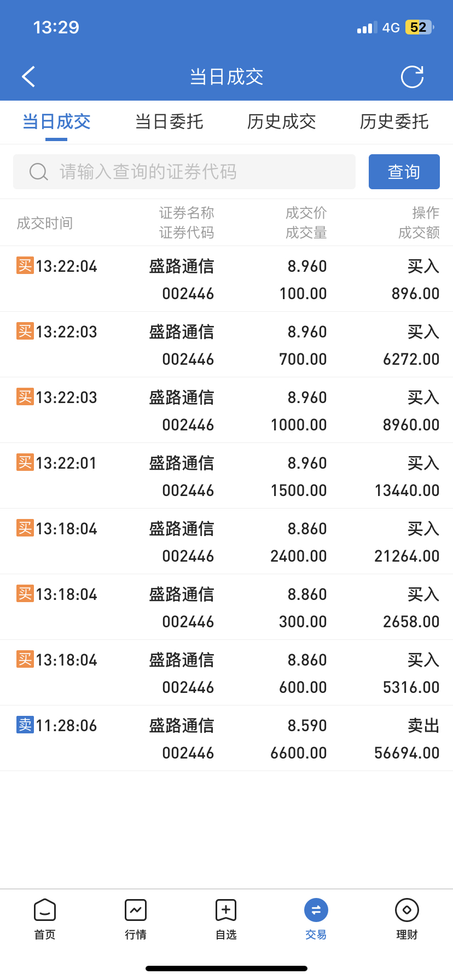
Task: Open the 自选 watchlist icon
Action: click(x=226, y=910)
